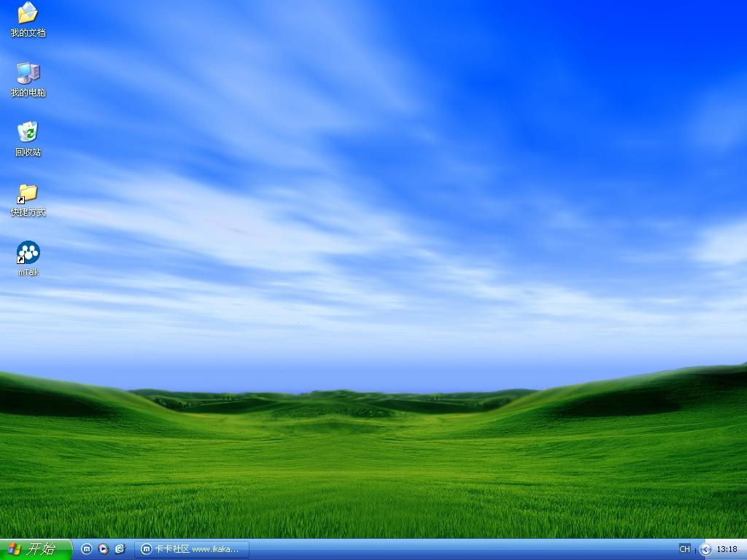747x560 pixels.
Task: Launch Maxthon from the quick launch bar
Action: [86, 549]
